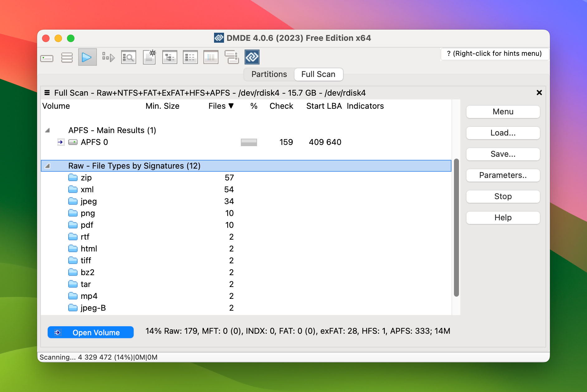Click the Volume column header

point(56,106)
